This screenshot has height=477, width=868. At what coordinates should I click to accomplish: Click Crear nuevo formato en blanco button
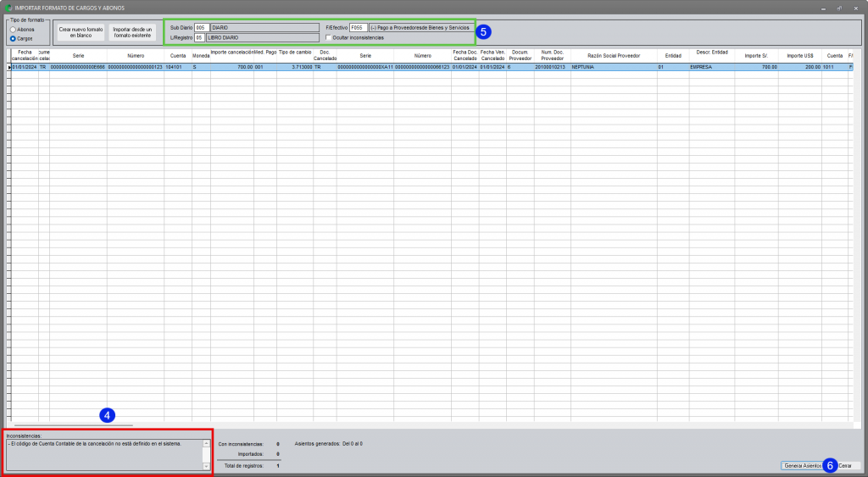(x=81, y=33)
